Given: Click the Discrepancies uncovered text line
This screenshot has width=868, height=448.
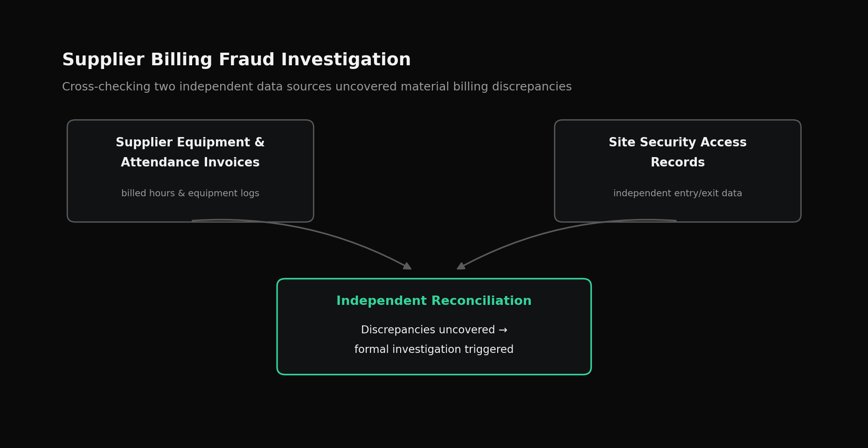Looking at the screenshot, I should [434, 330].
